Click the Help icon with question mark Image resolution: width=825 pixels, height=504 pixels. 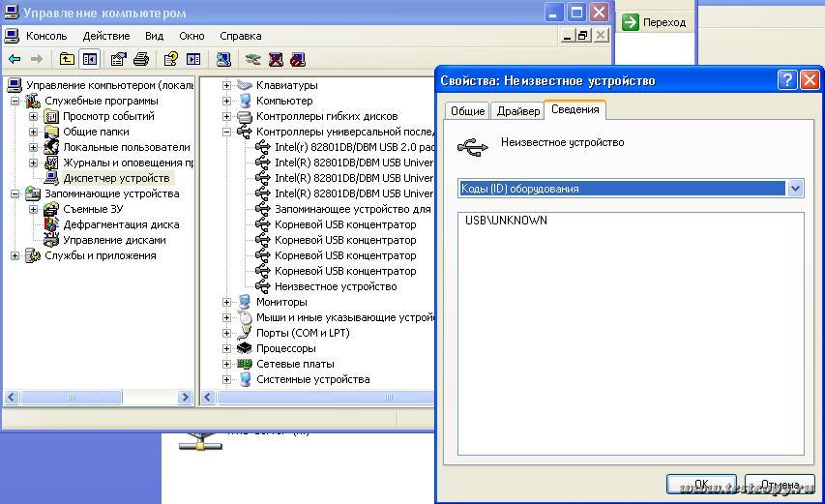[x=170, y=59]
